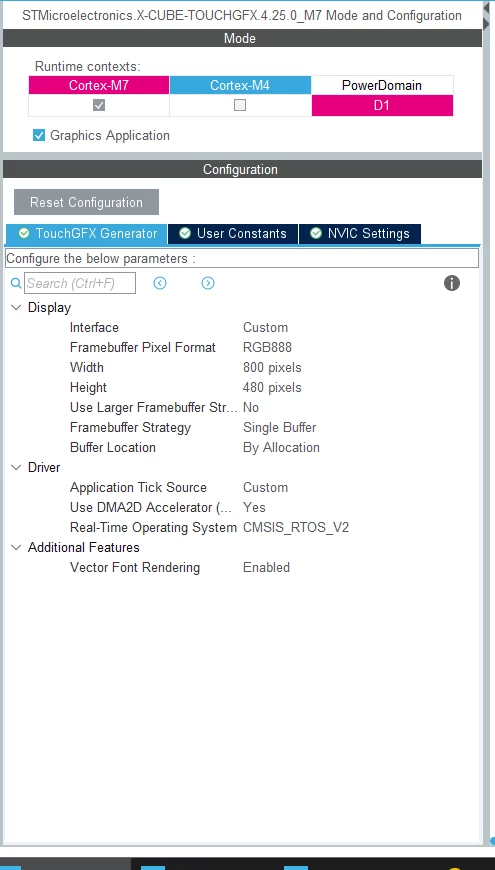Collapse the Driver section

point(16,467)
